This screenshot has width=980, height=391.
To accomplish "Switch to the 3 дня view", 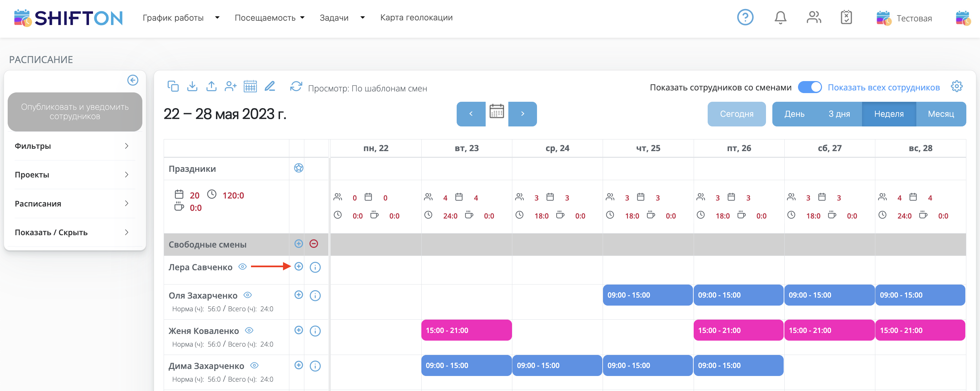I will tap(839, 114).
